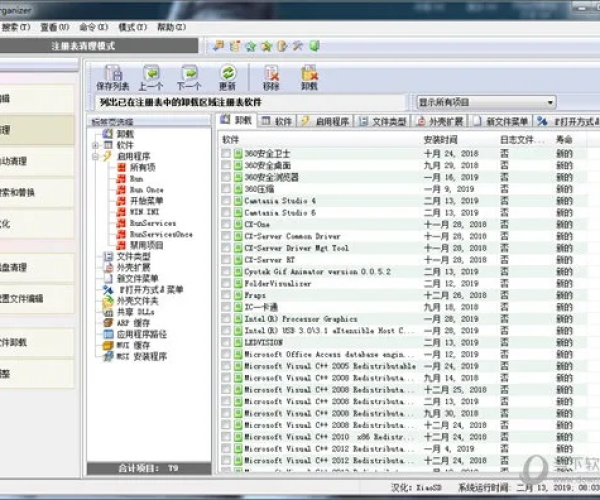This screenshot has width=600, height=500.
Task: Select RunServicesOnce tree entry
Action: 161,234
